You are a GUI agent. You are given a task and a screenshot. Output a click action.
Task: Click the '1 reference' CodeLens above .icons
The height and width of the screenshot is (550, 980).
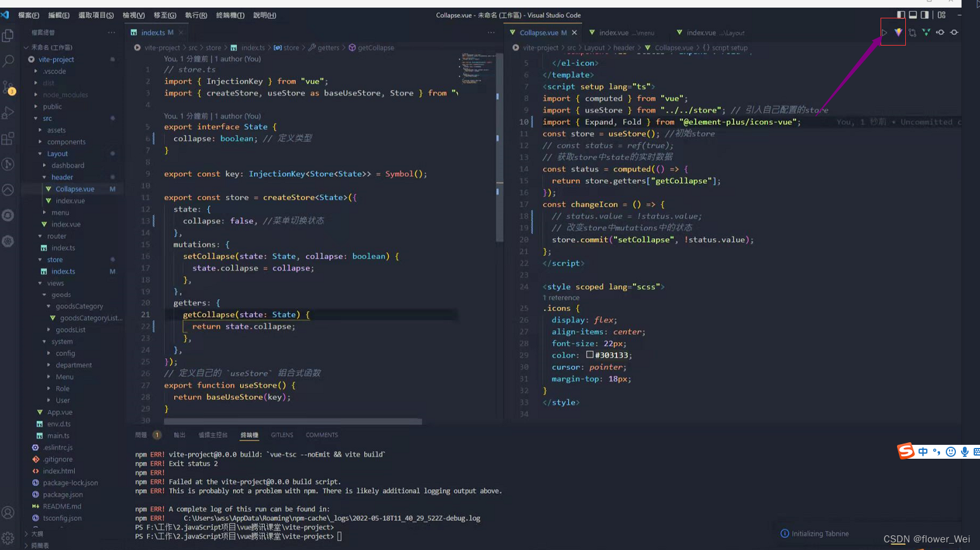pos(560,297)
